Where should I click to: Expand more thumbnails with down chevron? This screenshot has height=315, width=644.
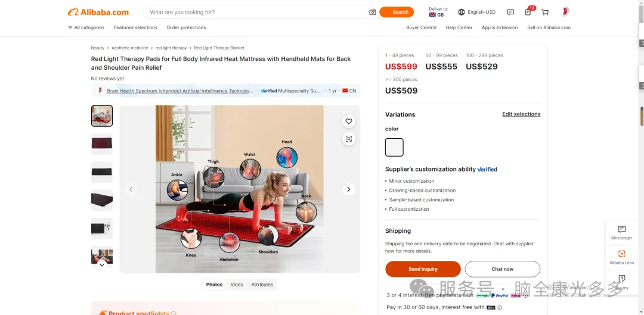(x=102, y=265)
